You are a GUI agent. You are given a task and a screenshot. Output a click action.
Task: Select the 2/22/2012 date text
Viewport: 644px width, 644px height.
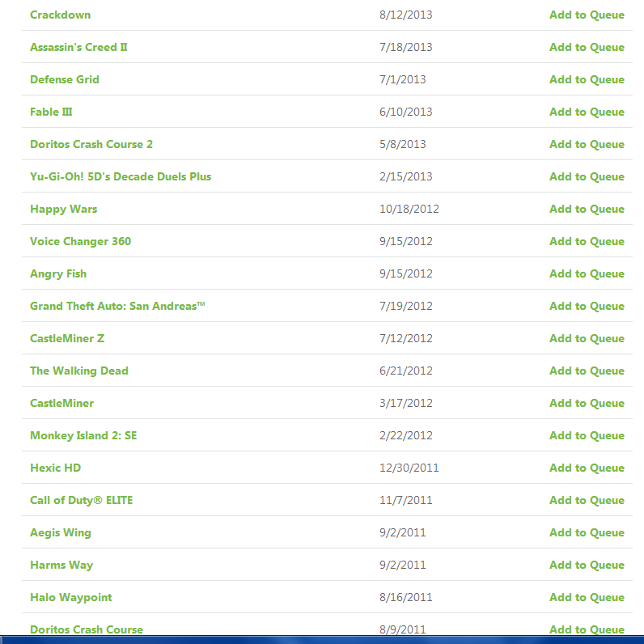(x=406, y=436)
